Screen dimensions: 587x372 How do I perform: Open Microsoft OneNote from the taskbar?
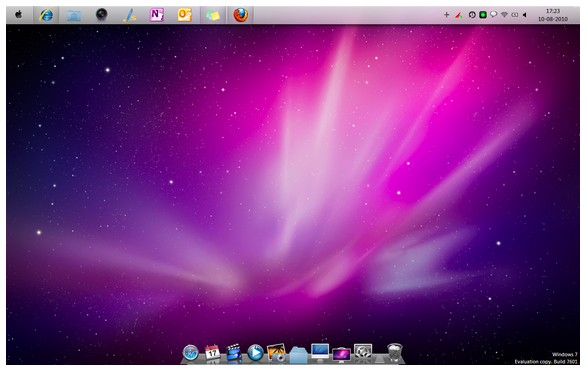coord(156,15)
